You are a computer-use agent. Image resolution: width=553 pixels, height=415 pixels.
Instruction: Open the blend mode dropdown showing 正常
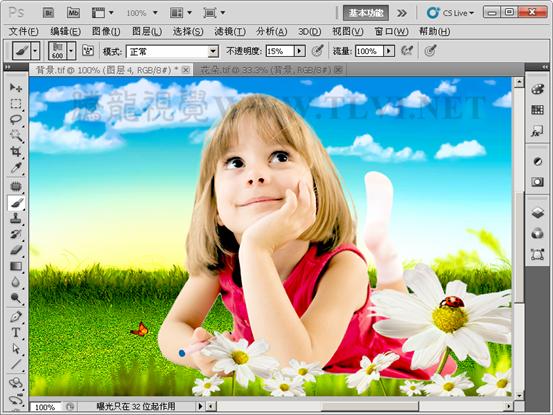[x=172, y=52]
